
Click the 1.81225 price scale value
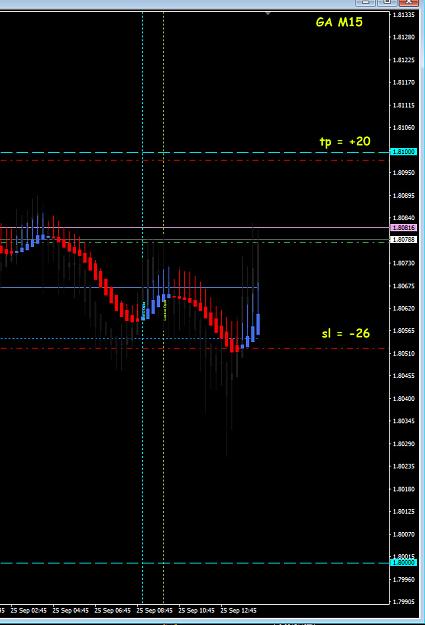(x=404, y=60)
